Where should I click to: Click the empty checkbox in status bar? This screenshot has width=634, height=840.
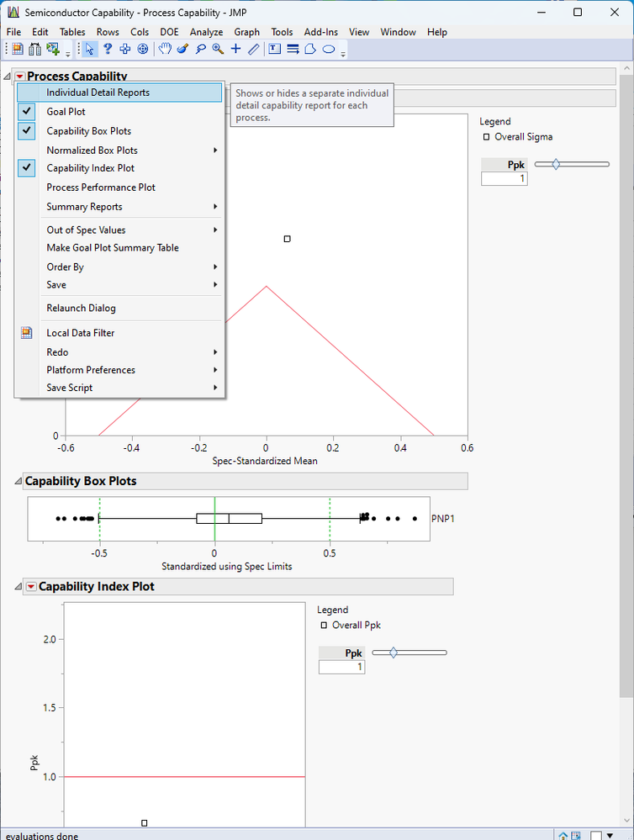click(x=596, y=836)
